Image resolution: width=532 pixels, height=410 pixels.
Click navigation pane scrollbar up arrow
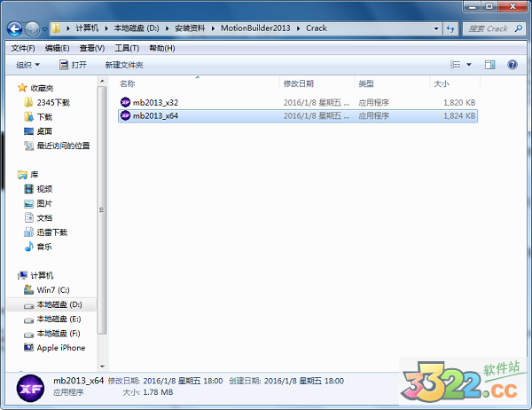102,81
